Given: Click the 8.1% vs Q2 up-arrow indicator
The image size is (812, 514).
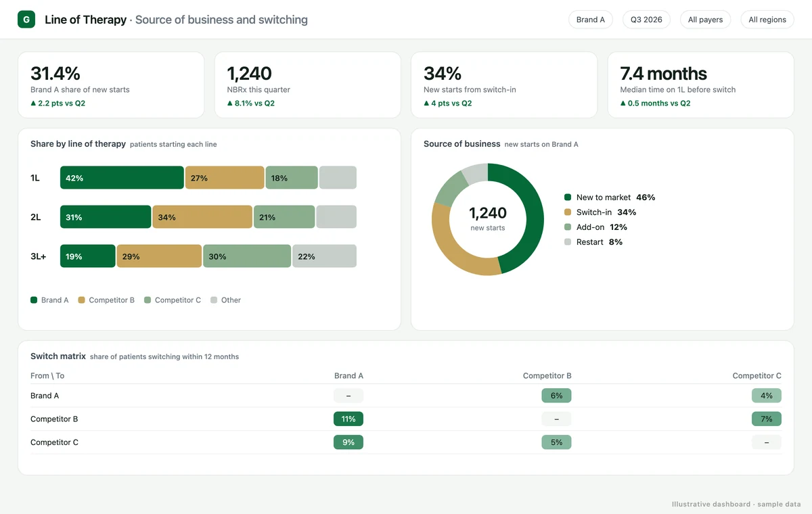Looking at the screenshot, I should 250,103.
